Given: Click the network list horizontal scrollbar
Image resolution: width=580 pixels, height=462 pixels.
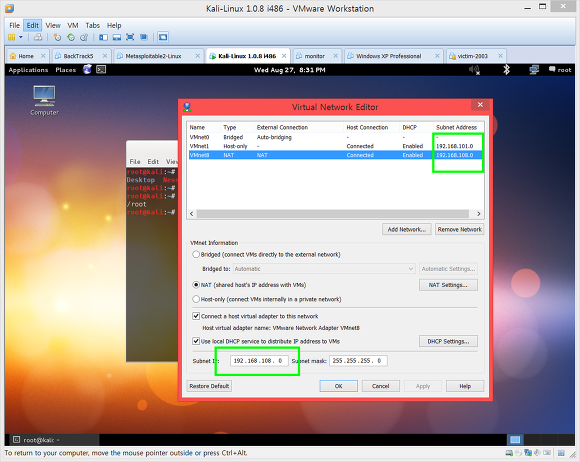Looking at the screenshot, I should (x=333, y=214).
